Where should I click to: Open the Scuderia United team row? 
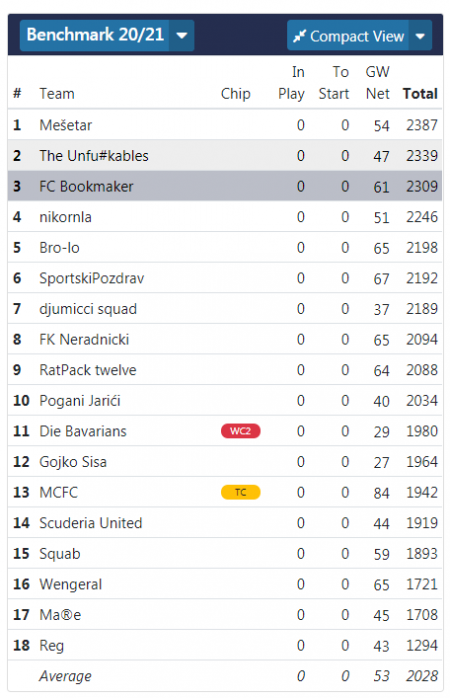(225, 523)
